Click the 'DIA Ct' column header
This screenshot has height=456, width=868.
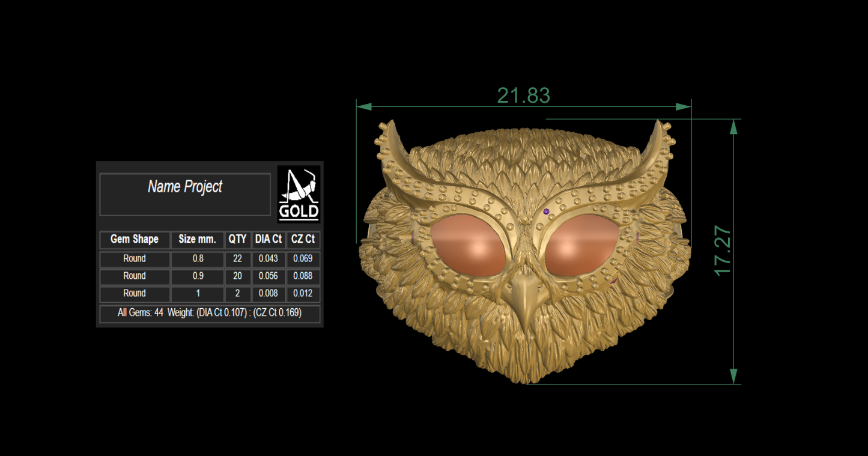click(x=269, y=240)
